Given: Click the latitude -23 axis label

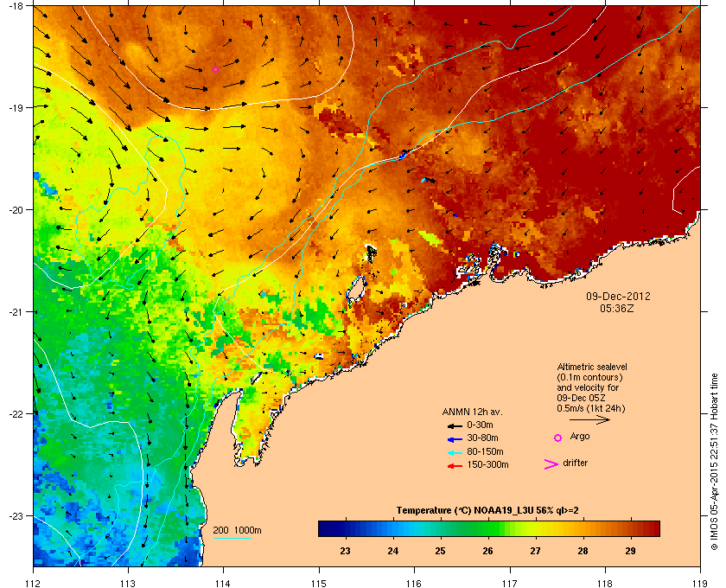Looking at the screenshot, I should (15, 515).
